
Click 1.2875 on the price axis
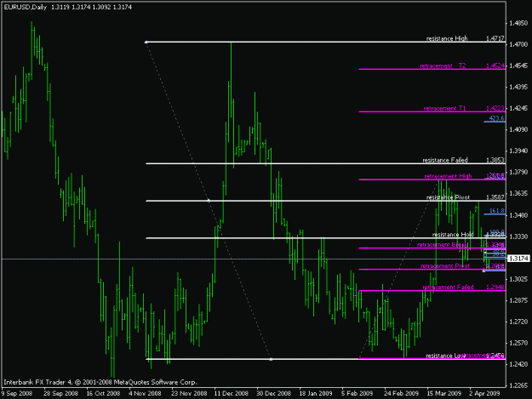518,300
